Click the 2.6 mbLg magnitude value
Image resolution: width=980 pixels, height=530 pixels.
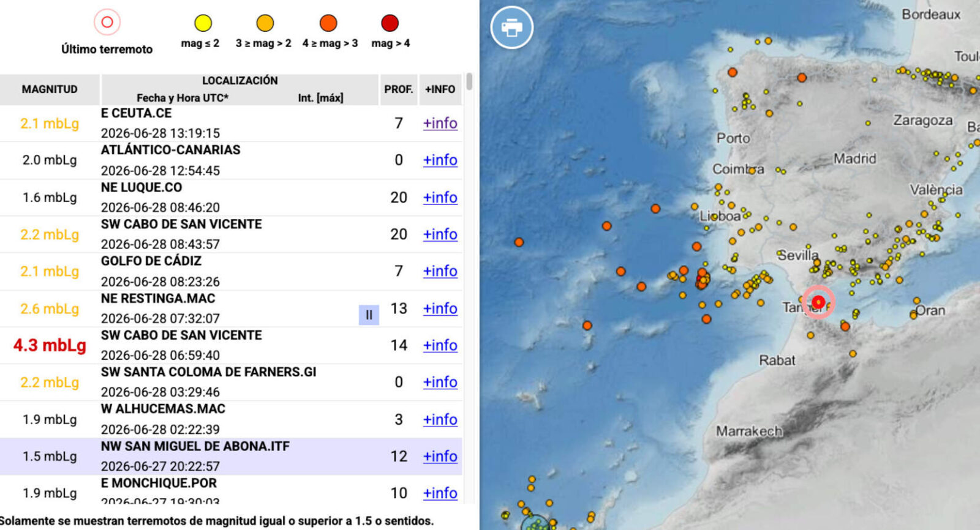click(50, 308)
